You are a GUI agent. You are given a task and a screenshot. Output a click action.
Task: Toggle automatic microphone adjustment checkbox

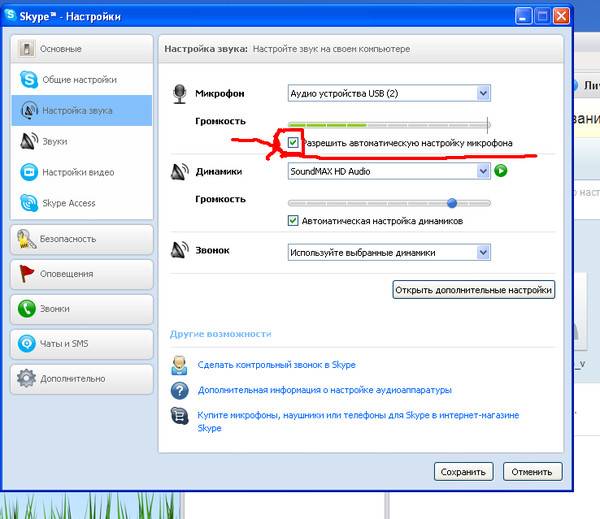[x=293, y=143]
